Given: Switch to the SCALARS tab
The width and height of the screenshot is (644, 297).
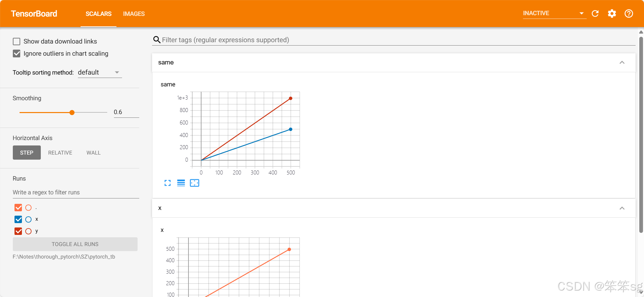Looking at the screenshot, I should coord(98,14).
